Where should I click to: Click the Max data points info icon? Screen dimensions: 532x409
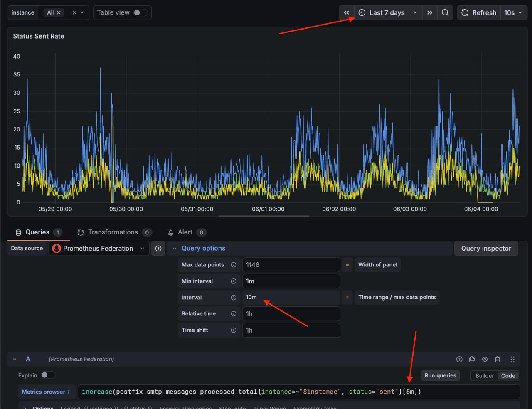pyautogui.click(x=234, y=265)
